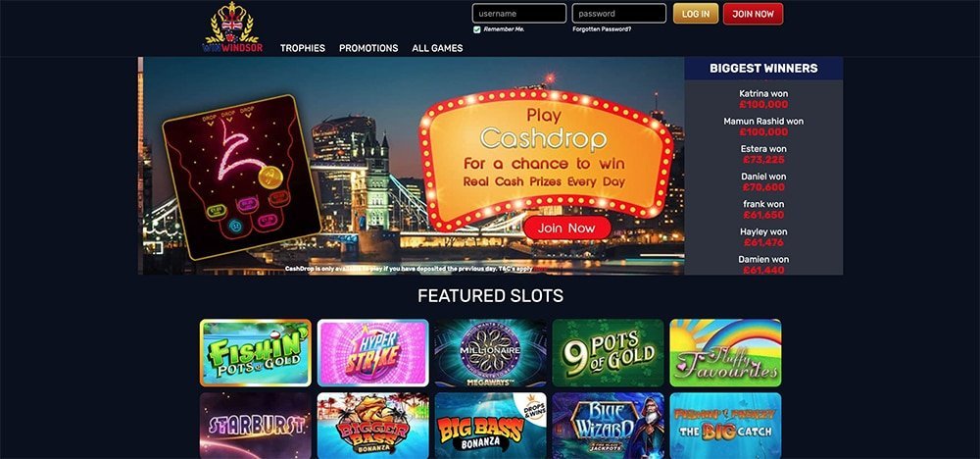This screenshot has width=980, height=459.
Task: Open the Blue Wizard slot game
Action: [x=609, y=426]
